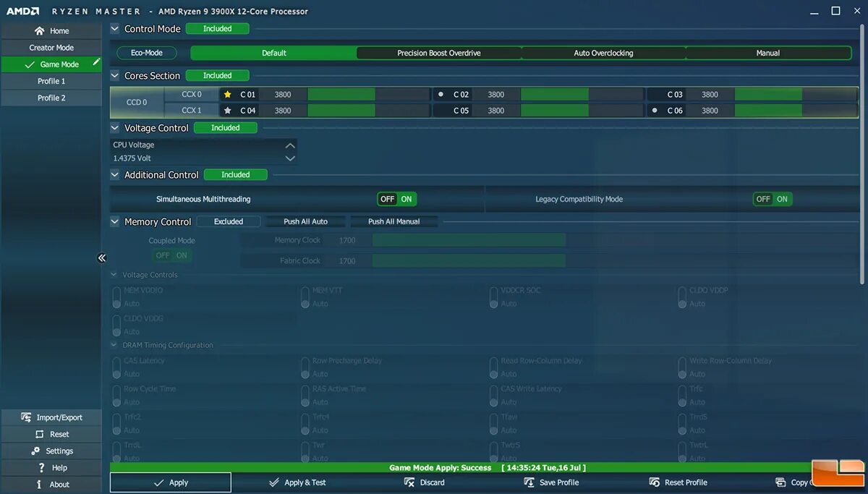Select Manual control mode
Screen dimensions: 868x494
coord(768,53)
